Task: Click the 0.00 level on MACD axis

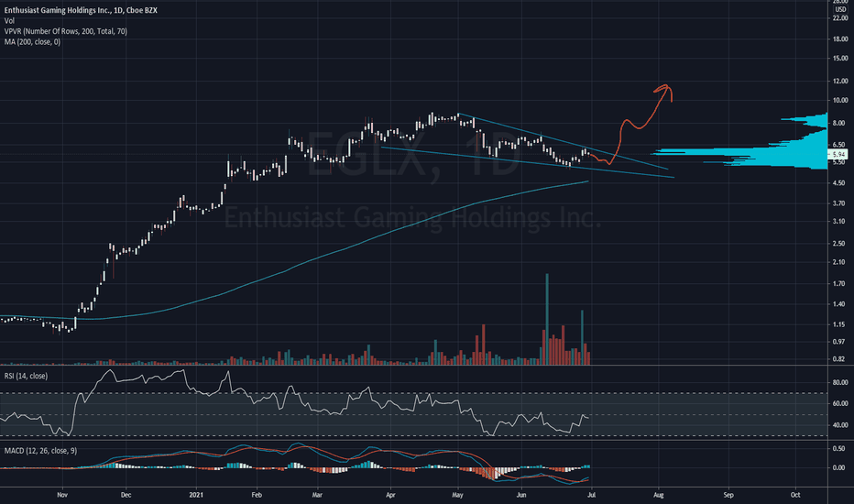Action: pos(839,467)
